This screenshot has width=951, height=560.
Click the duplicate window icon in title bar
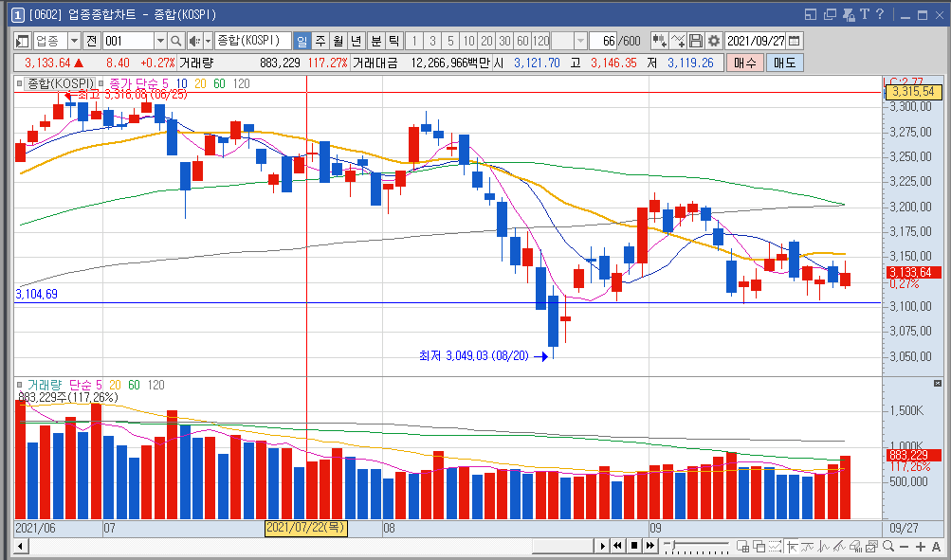pos(830,14)
